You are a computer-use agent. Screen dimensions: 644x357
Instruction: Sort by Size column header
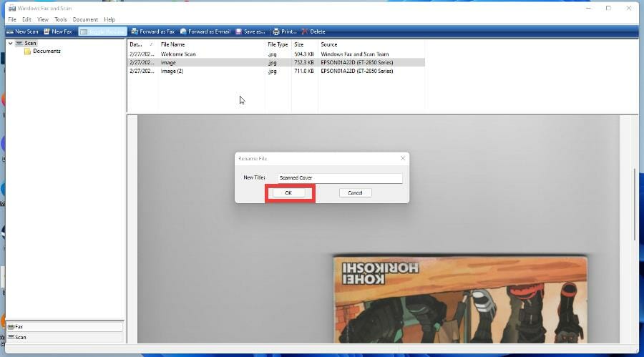pos(304,44)
